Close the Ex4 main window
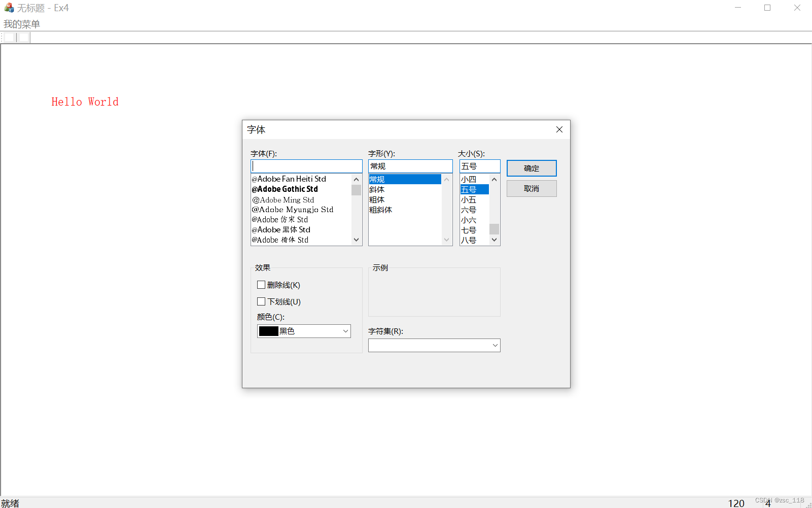 coord(797,8)
